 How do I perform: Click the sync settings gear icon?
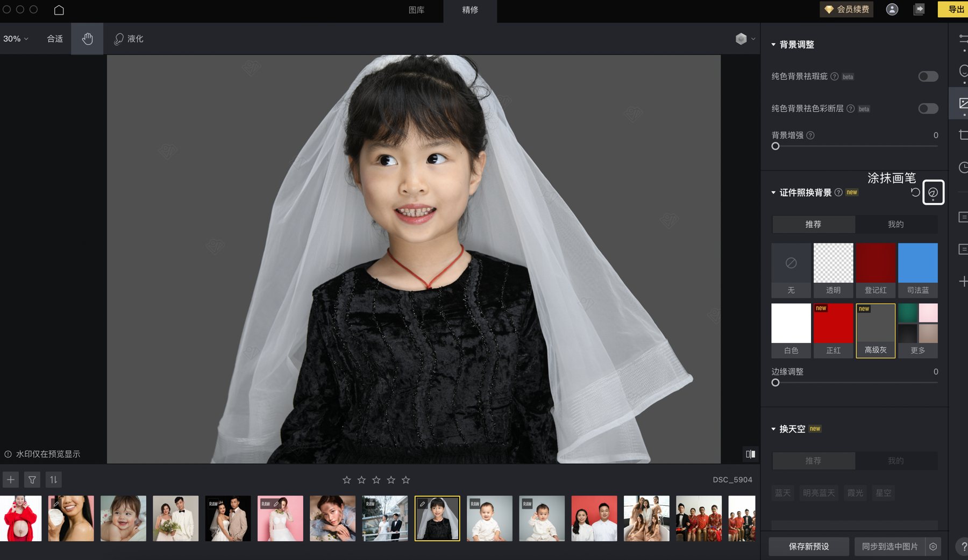pos(933,547)
